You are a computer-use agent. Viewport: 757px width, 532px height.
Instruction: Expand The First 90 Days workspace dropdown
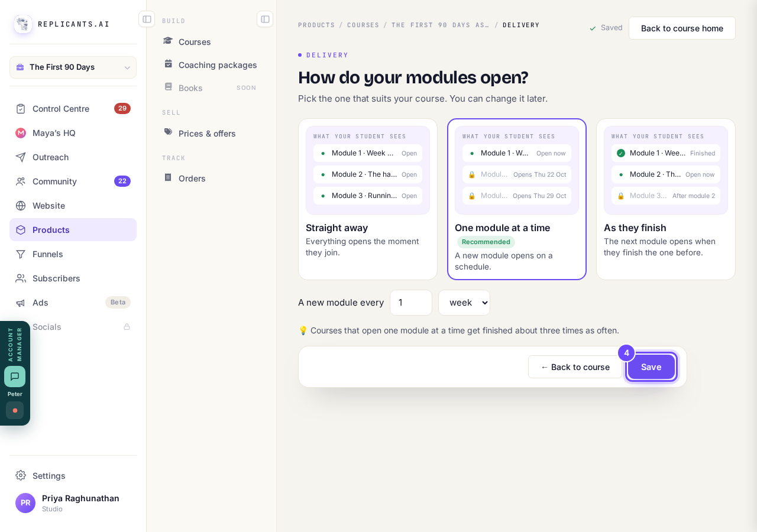pos(73,67)
